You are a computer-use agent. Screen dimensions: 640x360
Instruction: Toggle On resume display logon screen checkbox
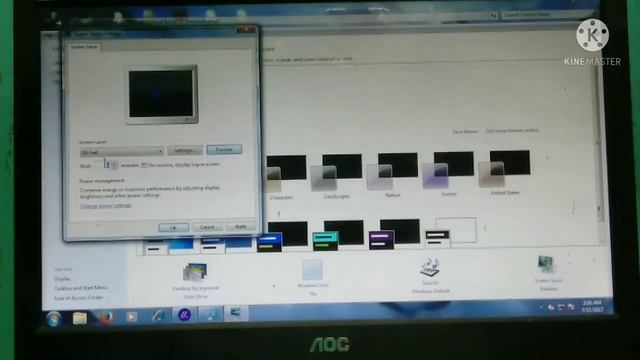coord(144,165)
